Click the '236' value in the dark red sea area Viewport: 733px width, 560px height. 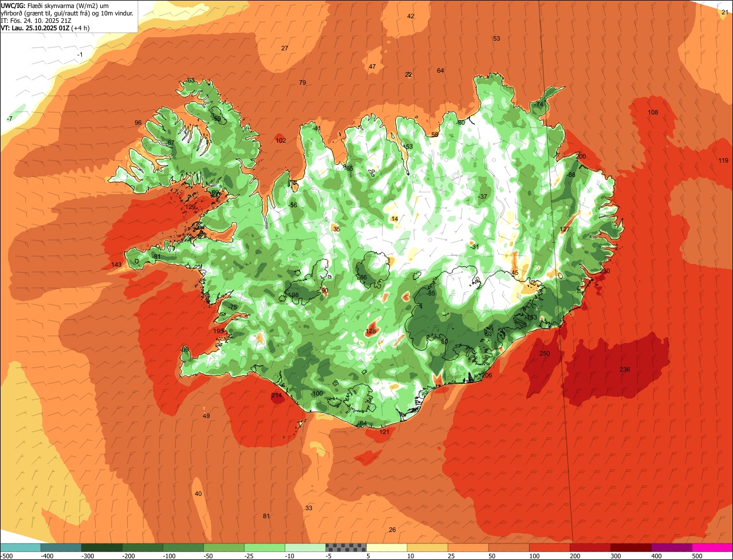(x=625, y=369)
